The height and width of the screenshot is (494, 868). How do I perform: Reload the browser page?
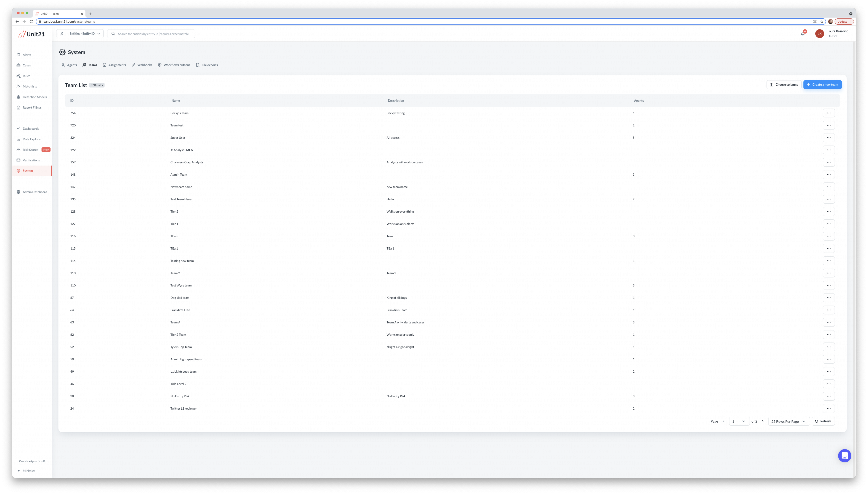pyautogui.click(x=31, y=21)
